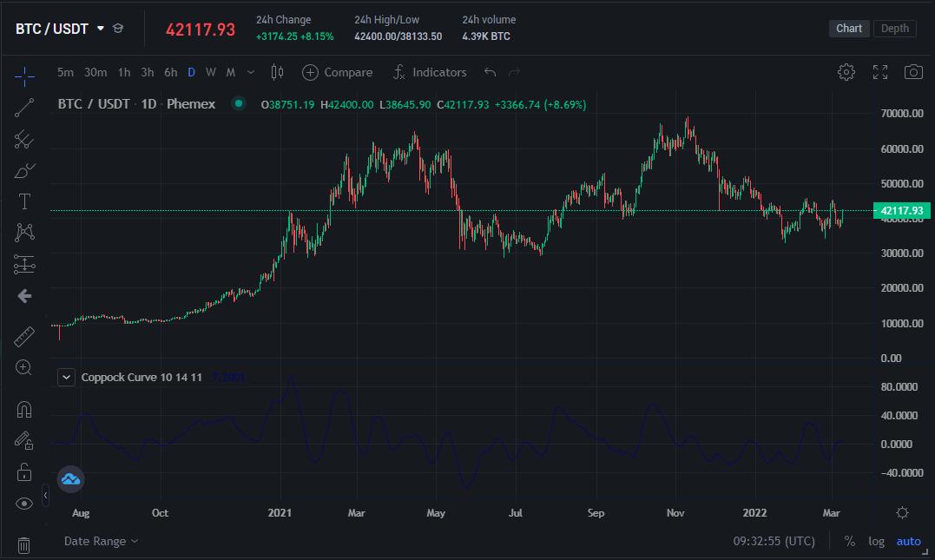Collapse the Coppock Curve indicator pane
The image size is (935, 560).
(x=66, y=377)
